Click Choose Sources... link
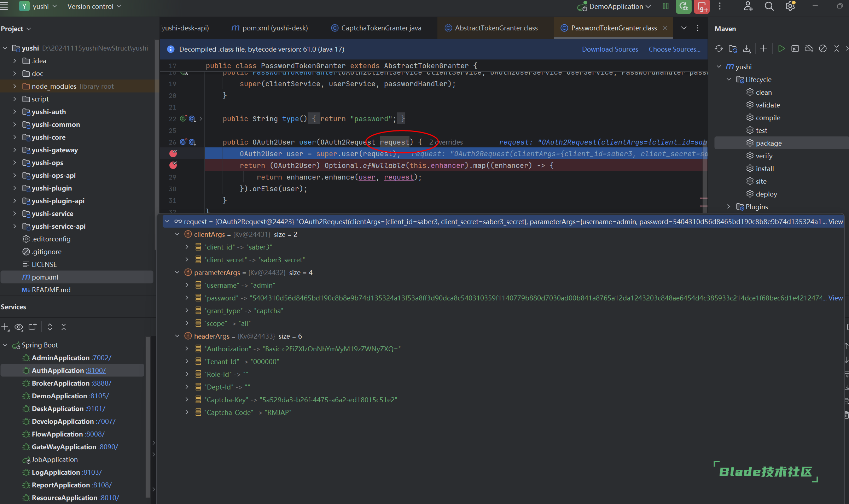 click(674, 49)
